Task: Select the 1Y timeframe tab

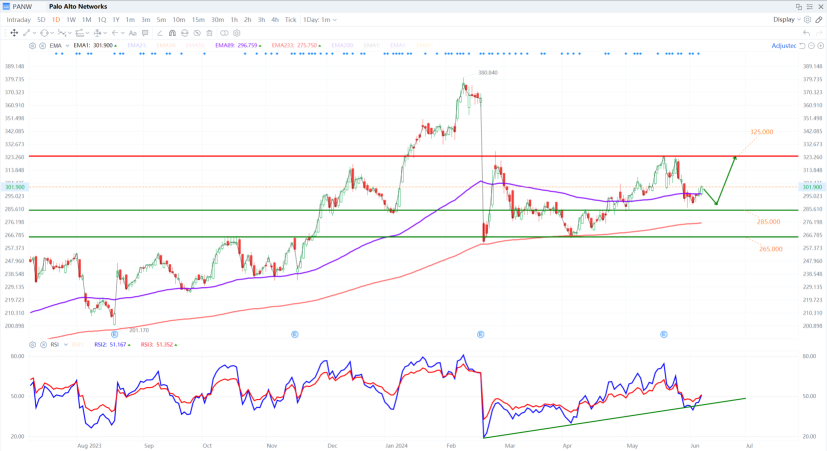Action: tap(116, 20)
